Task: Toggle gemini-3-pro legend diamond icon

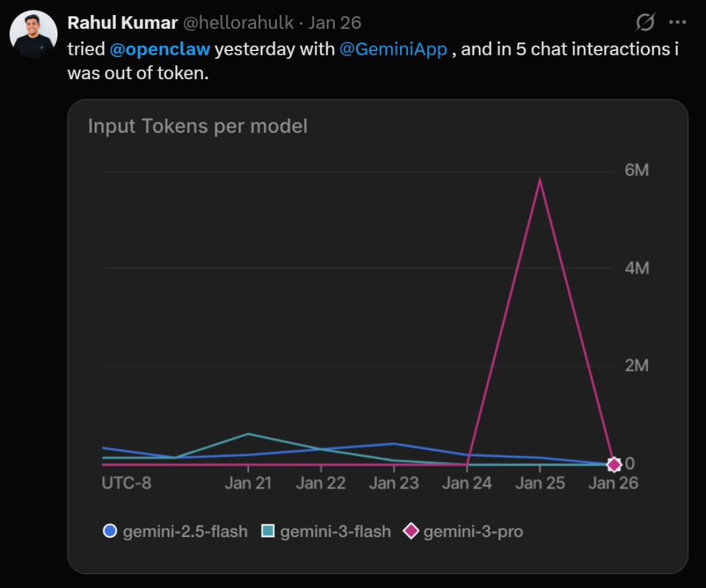Action: pyautogui.click(x=411, y=531)
